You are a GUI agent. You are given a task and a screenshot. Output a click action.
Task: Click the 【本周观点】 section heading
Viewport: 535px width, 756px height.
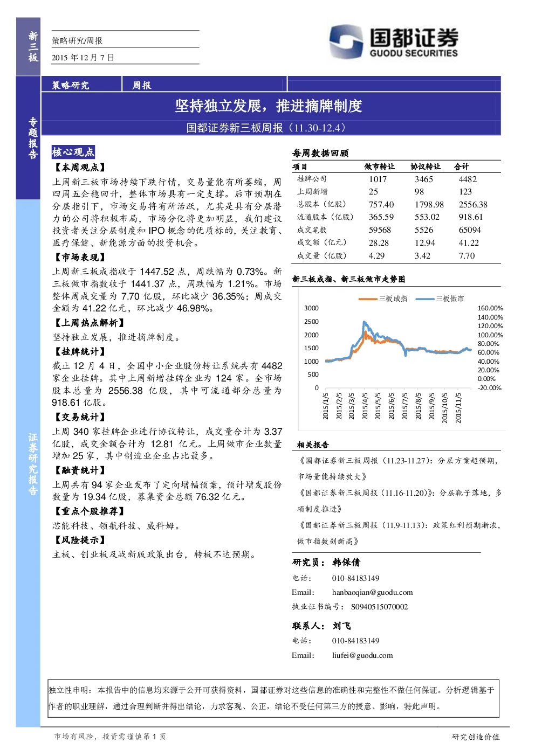coord(79,168)
